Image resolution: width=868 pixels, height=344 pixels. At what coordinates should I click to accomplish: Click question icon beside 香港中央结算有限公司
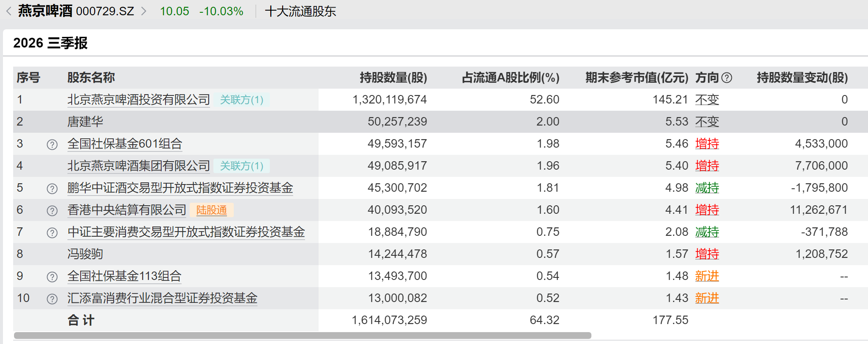tap(52, 211)
